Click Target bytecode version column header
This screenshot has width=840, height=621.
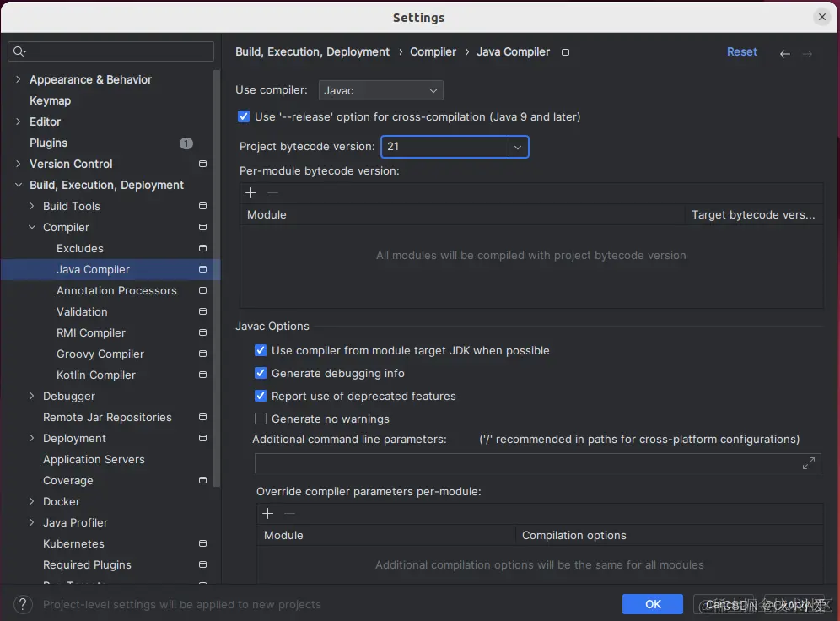pyautogui.click(x=754, y=215)
